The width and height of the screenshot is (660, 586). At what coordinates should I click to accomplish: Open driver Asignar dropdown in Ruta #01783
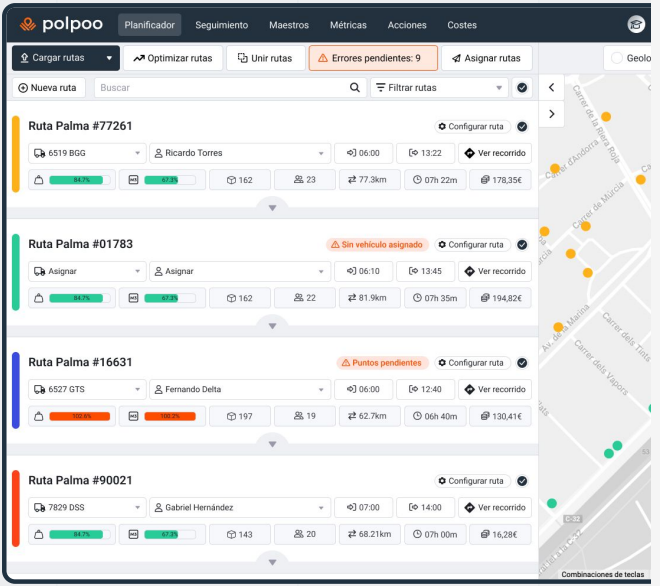click(x=240, y=271)
